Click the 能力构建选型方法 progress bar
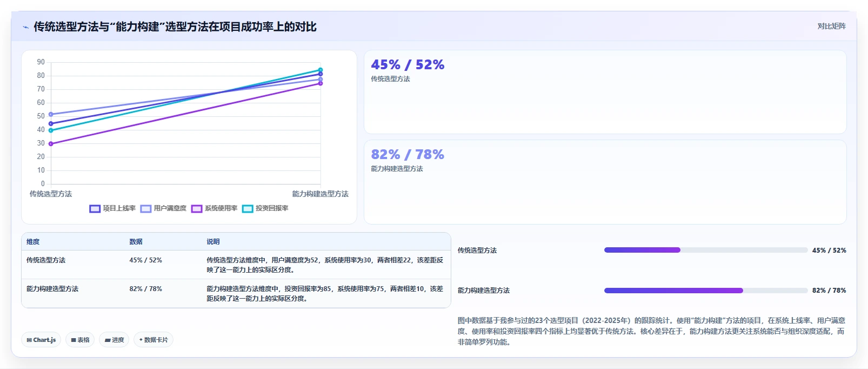Viewport: 868px width, 369px height. [705, 291]
